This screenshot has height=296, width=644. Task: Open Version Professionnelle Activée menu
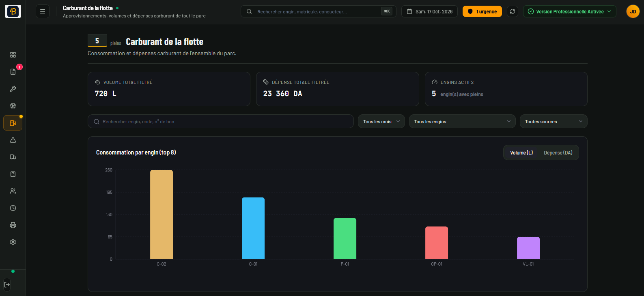tap(570, 11)
